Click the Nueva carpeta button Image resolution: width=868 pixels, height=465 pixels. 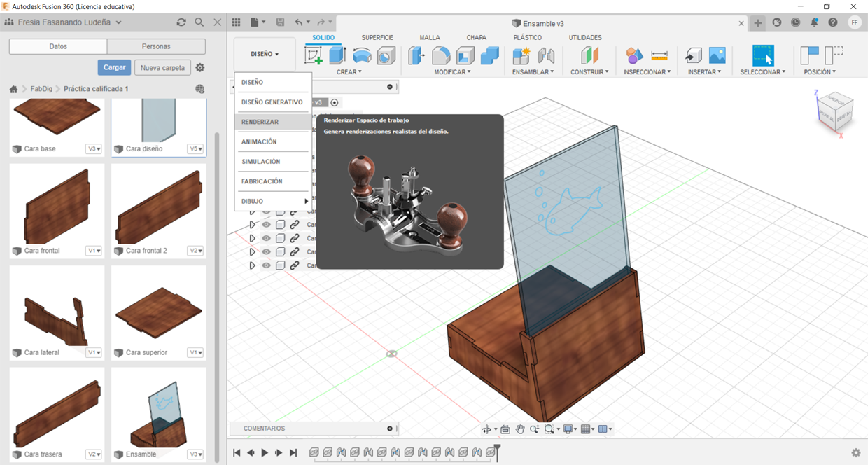pyautogui.click(x=163, y=67)
